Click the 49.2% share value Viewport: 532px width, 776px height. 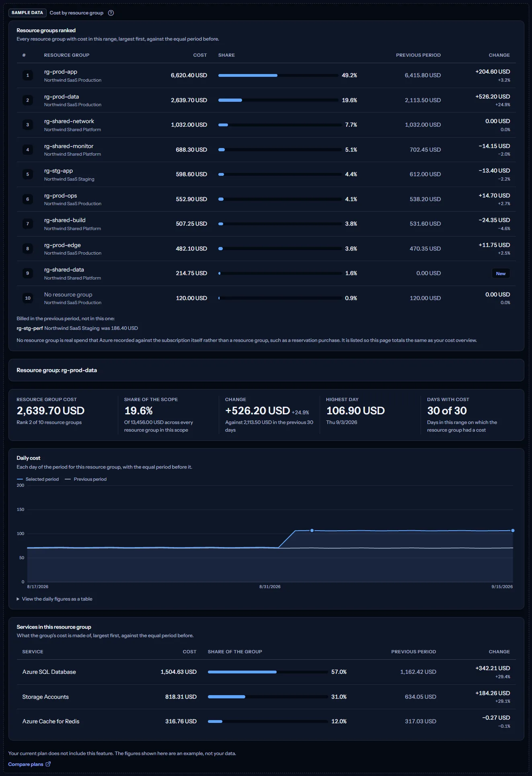[x=349, y=75]
